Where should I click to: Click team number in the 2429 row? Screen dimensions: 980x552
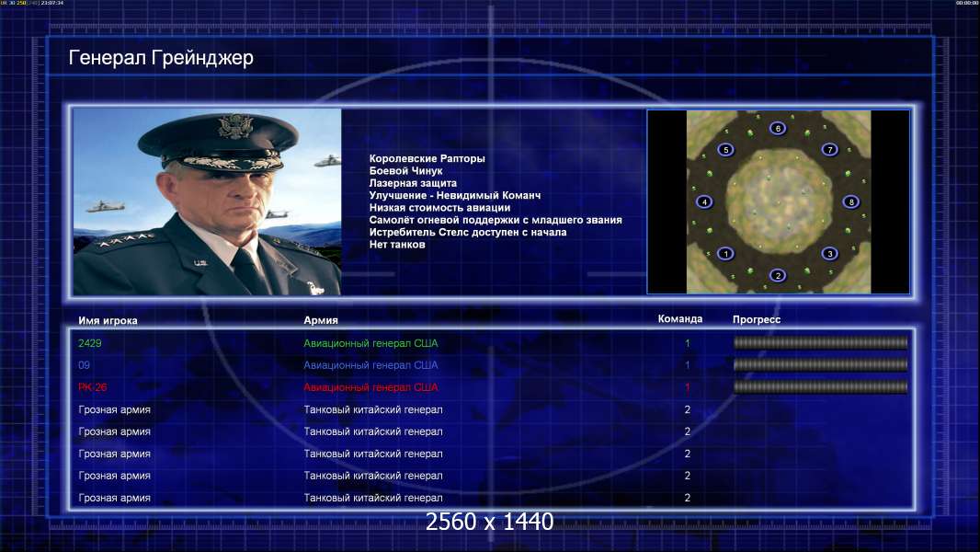coord(687,343)
